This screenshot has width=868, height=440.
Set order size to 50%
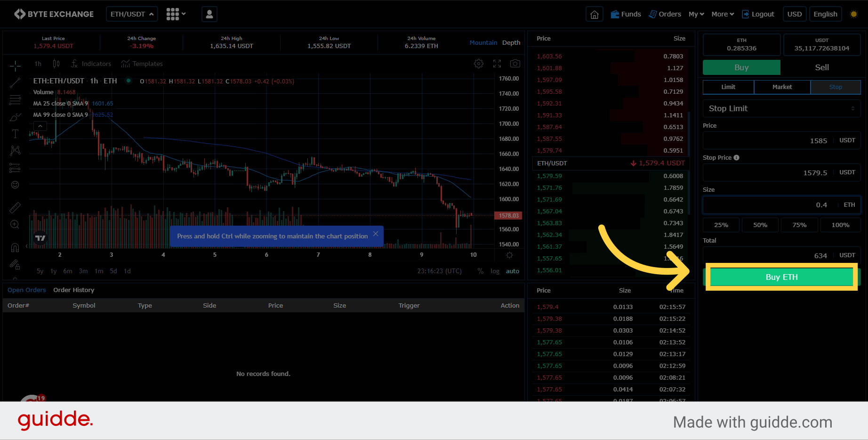(760, 225)
